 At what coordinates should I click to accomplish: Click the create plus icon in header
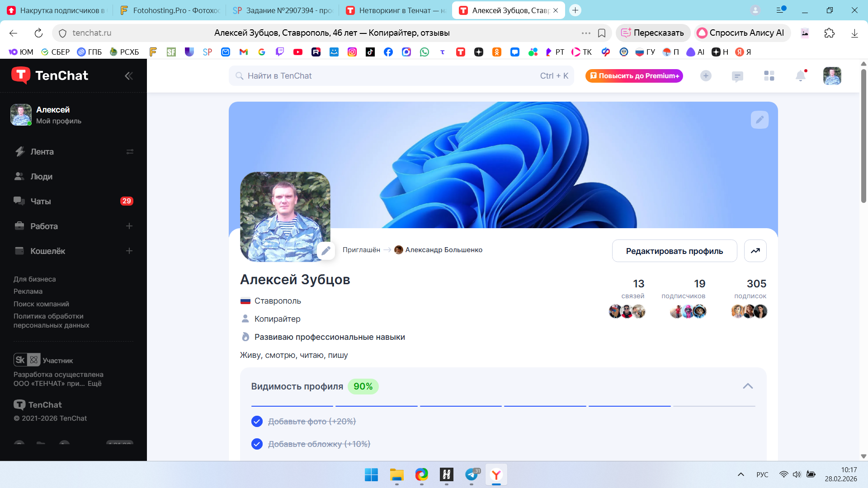click(706, 76)
